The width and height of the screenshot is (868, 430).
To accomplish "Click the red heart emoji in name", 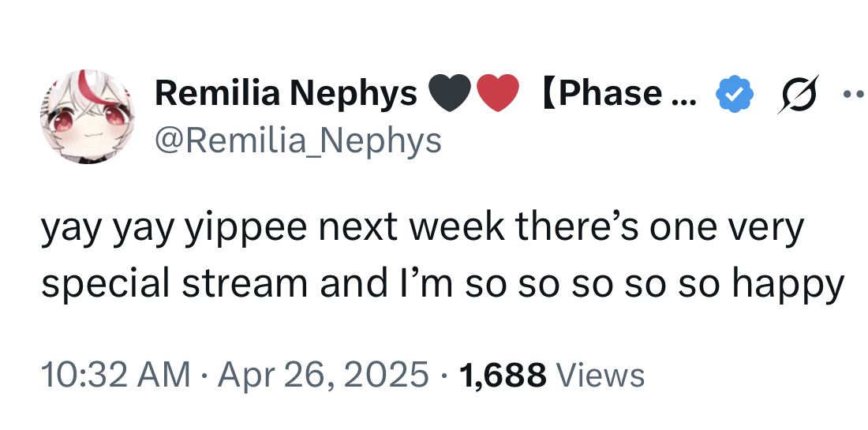I will click(x=498, y=94).
